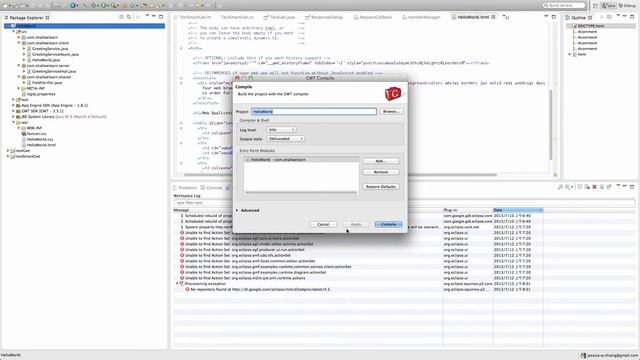Image resolution: width=640 pixels, height=360 pixels.
Task: Switch to HelloWorld.html editor tab
Action: [473, 17]
